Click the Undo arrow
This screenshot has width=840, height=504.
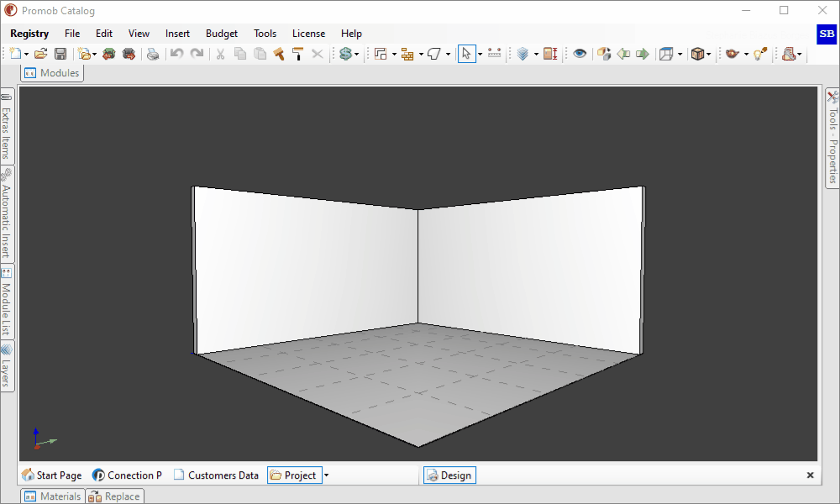[x=176, y=54]
